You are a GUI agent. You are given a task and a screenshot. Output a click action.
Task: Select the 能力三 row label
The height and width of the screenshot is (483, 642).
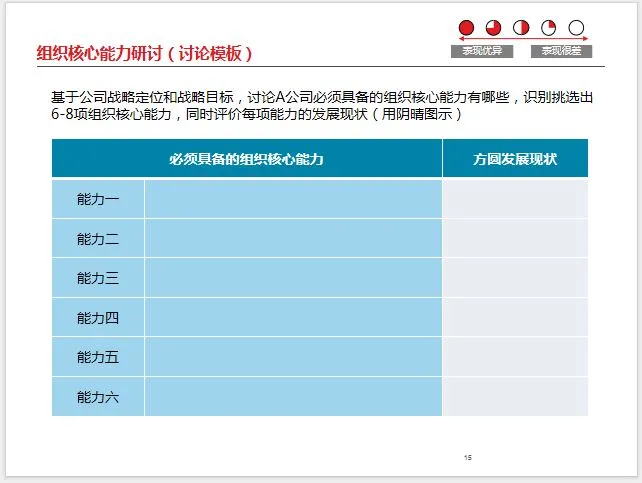98,278
